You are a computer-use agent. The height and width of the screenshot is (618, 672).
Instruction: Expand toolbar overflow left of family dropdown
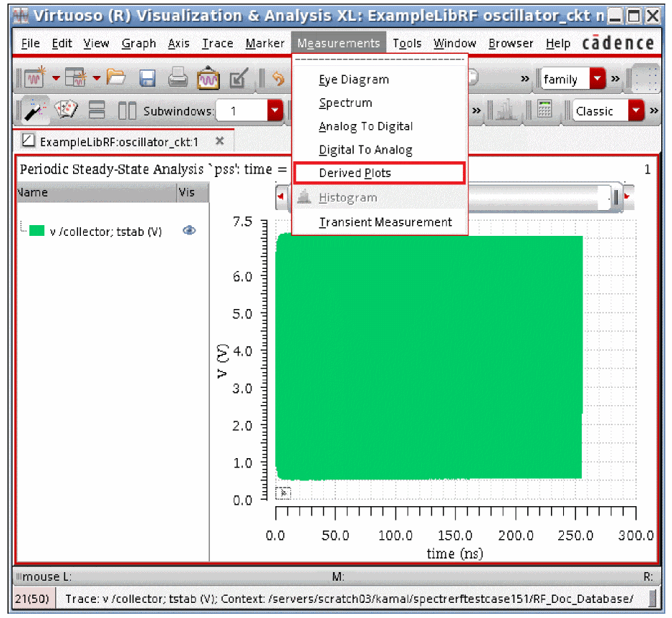[x=525, y=78]
